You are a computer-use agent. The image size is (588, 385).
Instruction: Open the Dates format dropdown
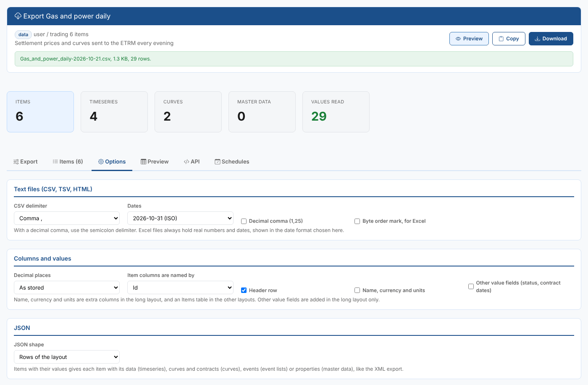coord(180,218)
